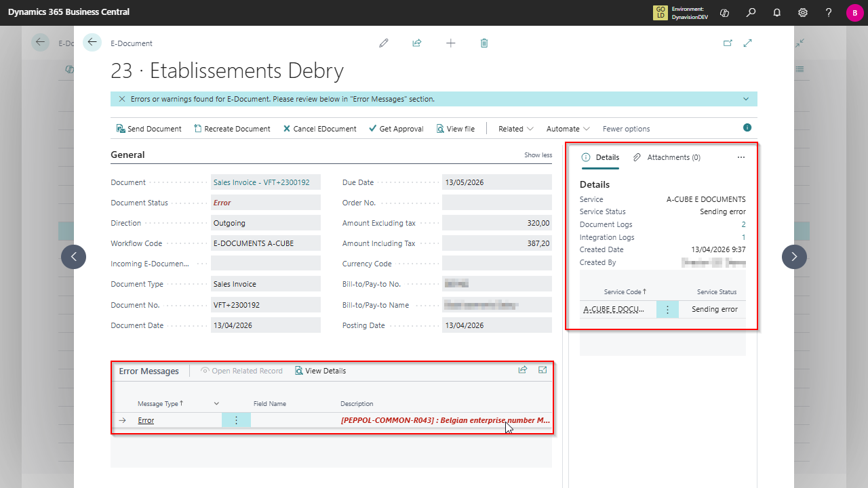
Task: Open row menu for A-CUBE service
Action: coord(667,309)
